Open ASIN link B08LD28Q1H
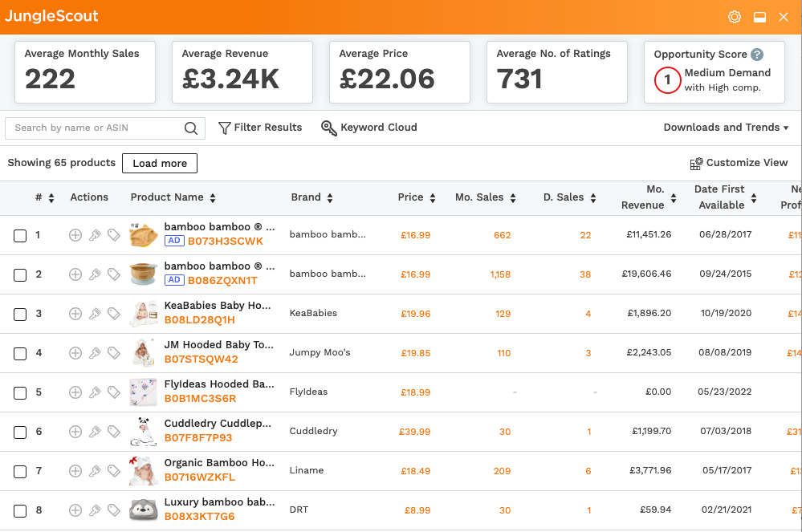The image size is (802, 532). 199,320
